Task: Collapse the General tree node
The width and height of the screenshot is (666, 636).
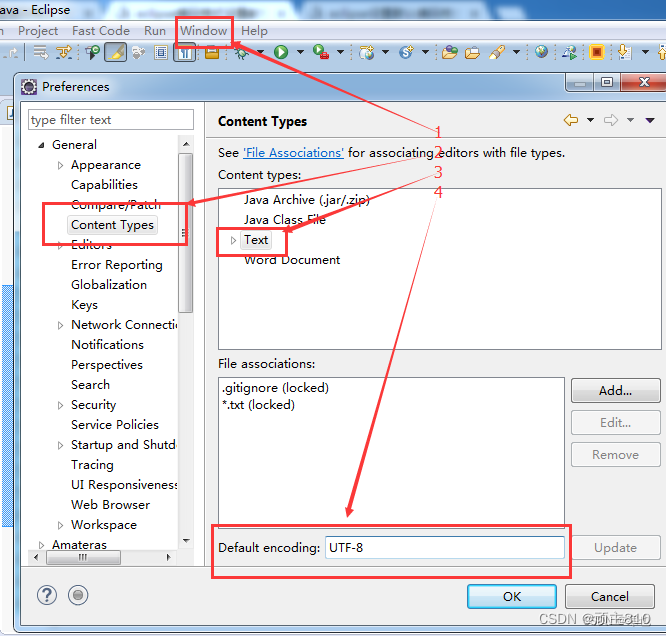Action: [41, 145]
